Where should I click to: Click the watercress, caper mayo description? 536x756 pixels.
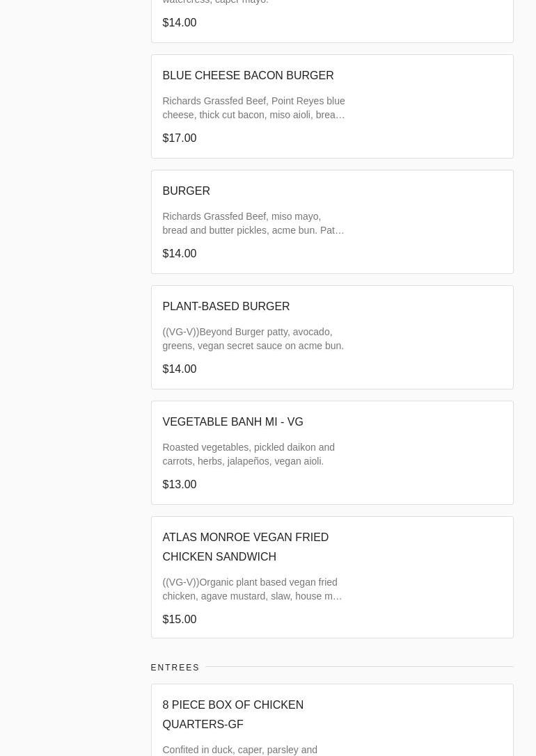215,2
